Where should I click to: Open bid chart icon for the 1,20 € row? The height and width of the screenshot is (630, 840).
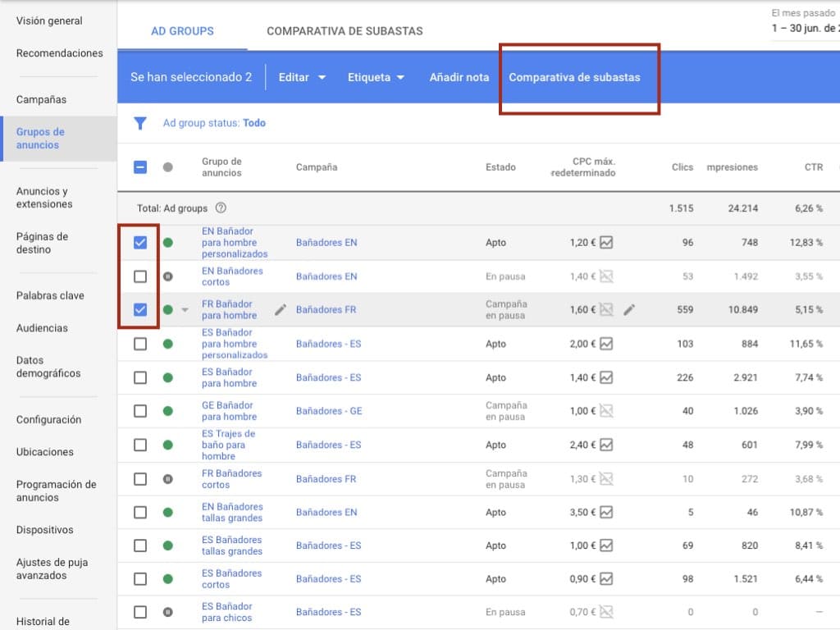pyautogui.click(x=606, y=242)
